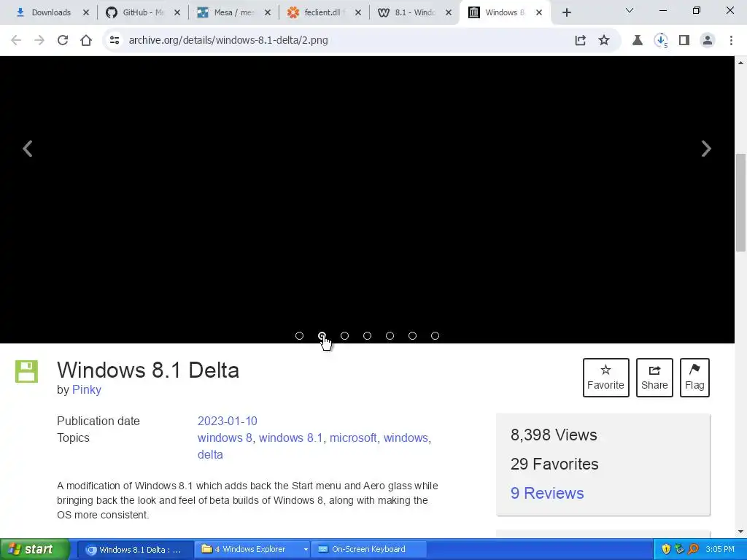Flag this item
This screenshot has width=747, height=560.
click(694, 378)
